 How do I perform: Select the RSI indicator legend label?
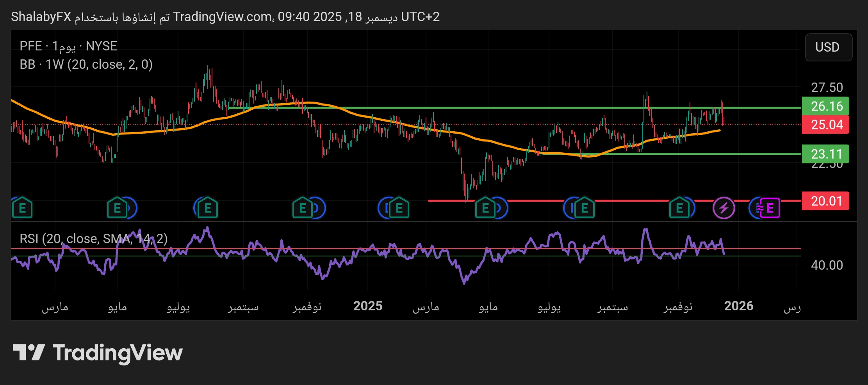93,238
